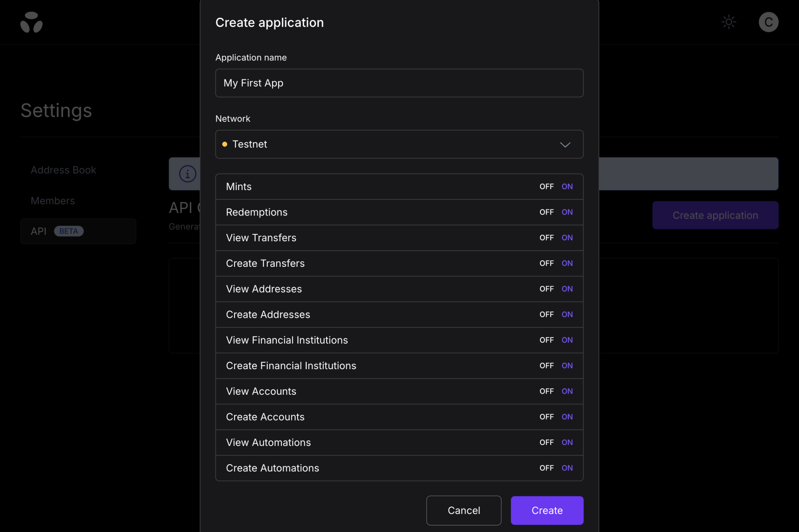Click the info circle icon
The width and height of the screenshot is (799, 532).
point(187,174)
